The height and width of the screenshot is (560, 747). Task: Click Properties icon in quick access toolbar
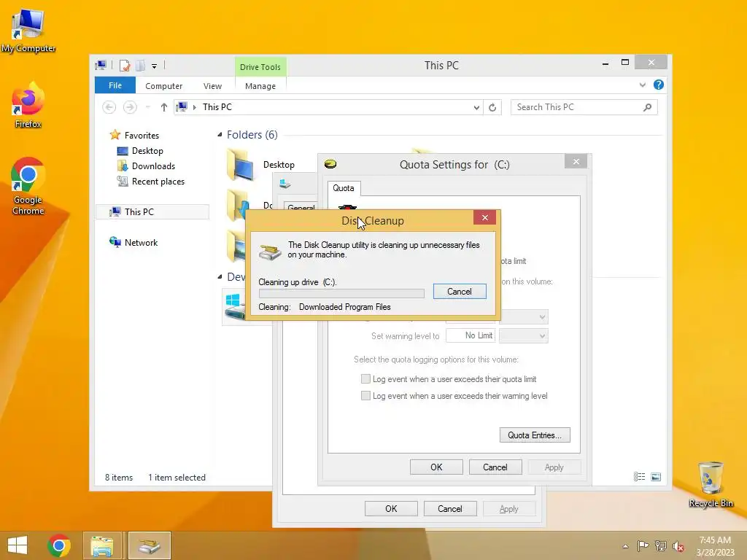(125, 65)
